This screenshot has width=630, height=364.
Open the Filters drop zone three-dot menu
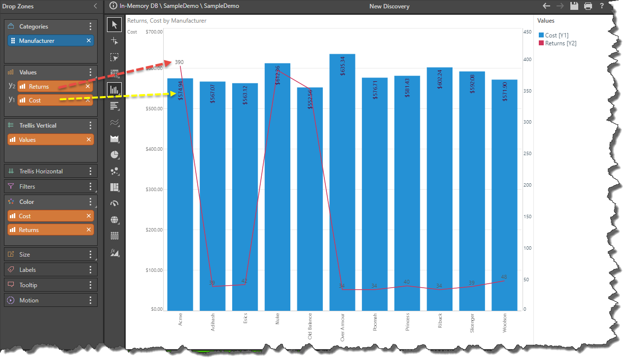90,186
